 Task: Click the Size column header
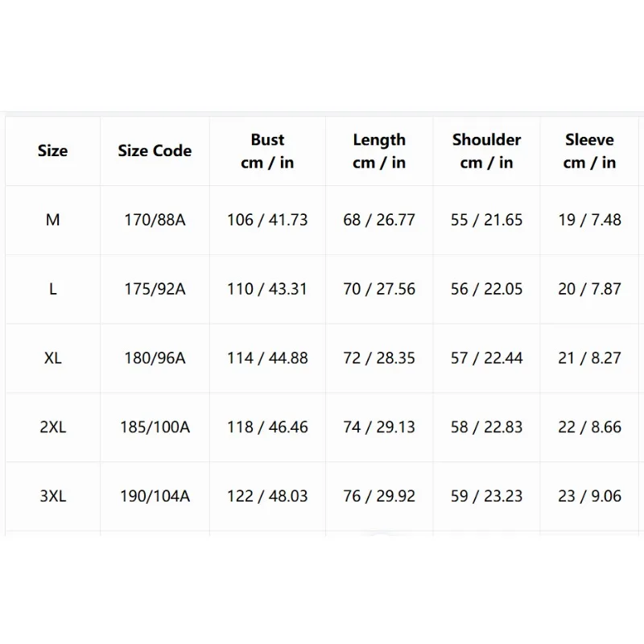pos(52,151)
